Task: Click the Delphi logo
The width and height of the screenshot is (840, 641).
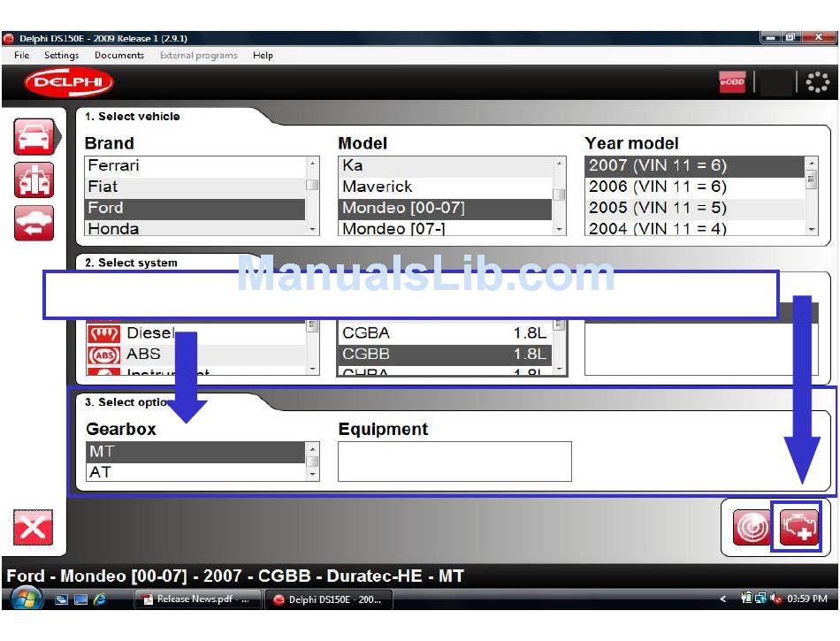Action: point(69,82)
